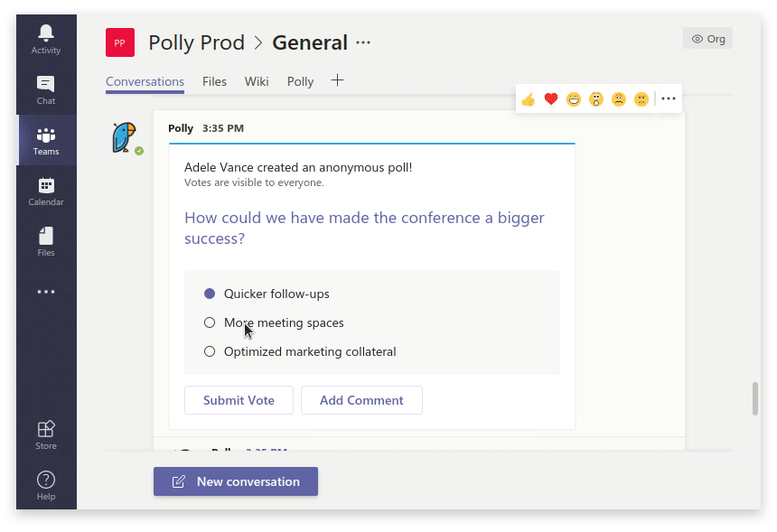Viewport: 777px width, 532px height.
Task: Expand more sidebar apps with the ellipsis
Action: (46, 291)
